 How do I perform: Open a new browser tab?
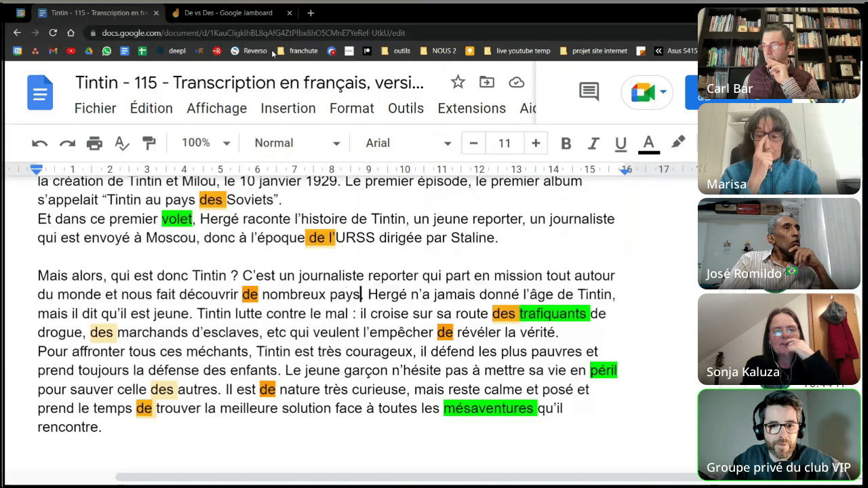[311, 13]
